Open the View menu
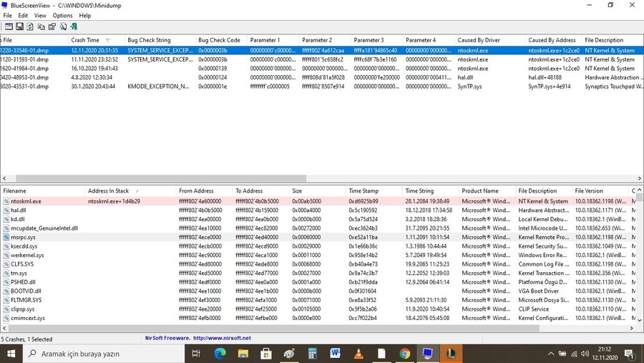Image resolution: width=644 pixels, height=363 pixels. [40, 15]
